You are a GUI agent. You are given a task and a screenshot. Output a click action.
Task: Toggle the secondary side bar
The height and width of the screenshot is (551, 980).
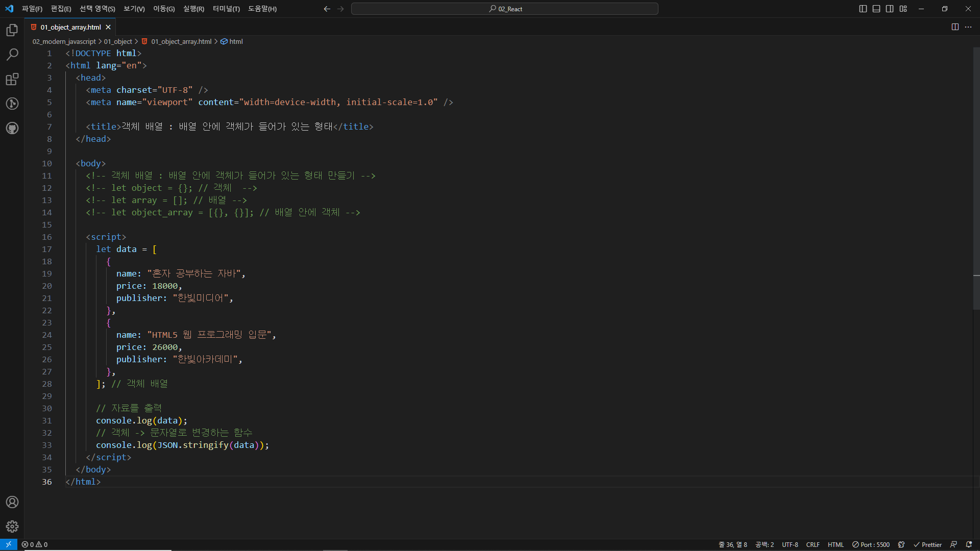click(x=890, y=9)
